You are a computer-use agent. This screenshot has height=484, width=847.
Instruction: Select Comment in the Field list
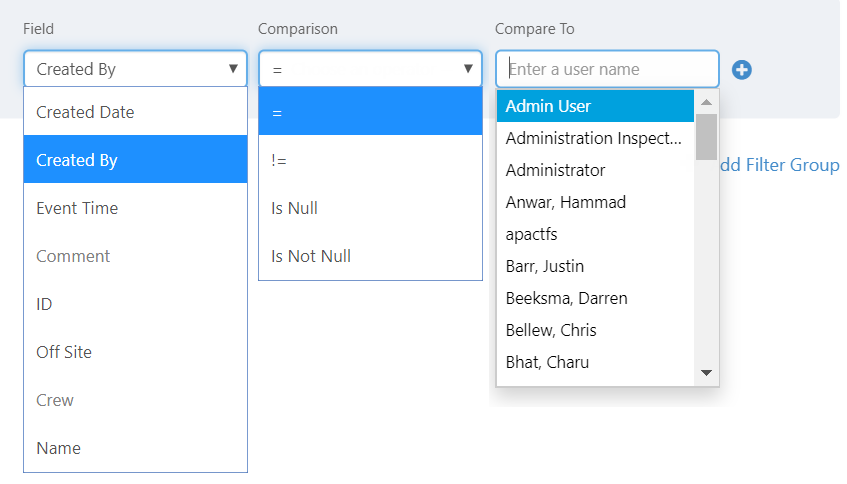tap(135, 256)
